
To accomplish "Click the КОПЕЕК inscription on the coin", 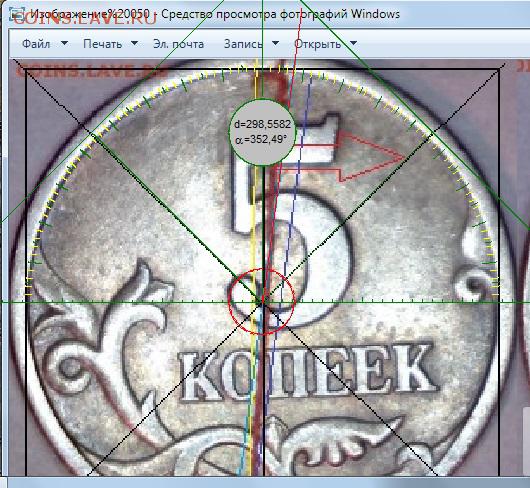I will pos(307,373).
